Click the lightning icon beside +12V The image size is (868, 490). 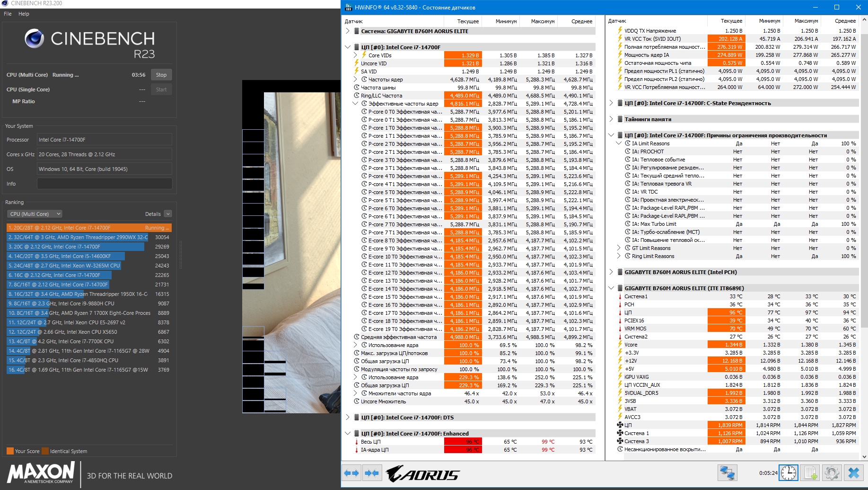coord(620,361)
